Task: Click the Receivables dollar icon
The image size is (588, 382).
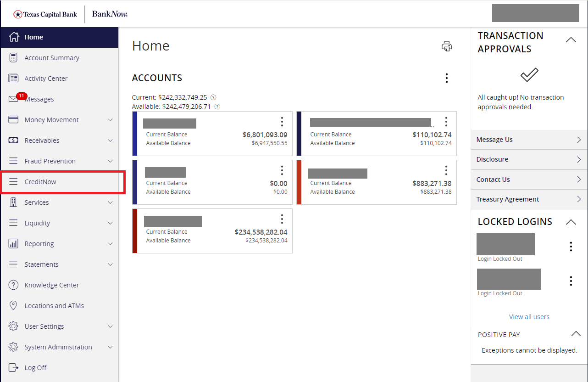Action: click(13, 140)
